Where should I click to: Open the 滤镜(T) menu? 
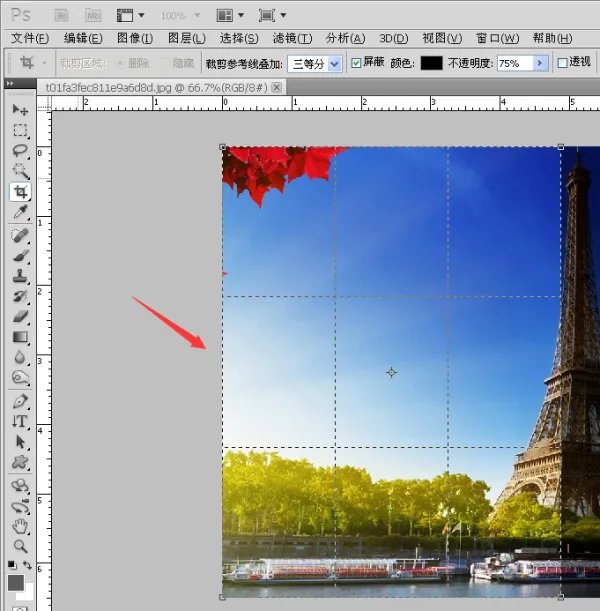292,38
